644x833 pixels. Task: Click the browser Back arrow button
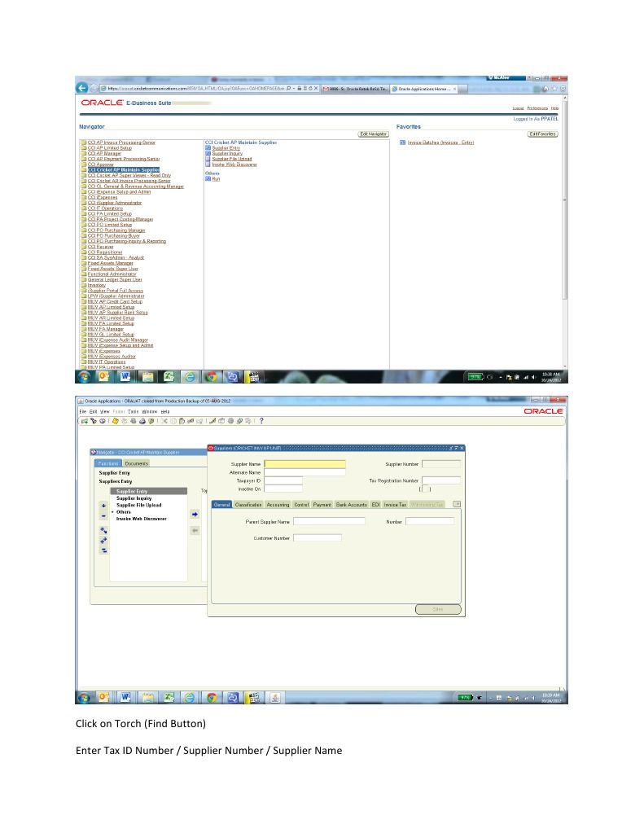point(82,88)
